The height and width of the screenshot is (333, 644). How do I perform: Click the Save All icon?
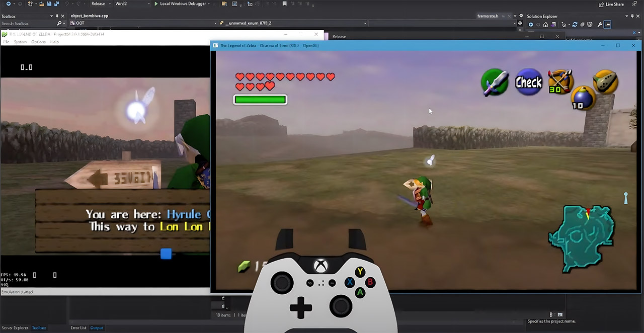point(56,4)
